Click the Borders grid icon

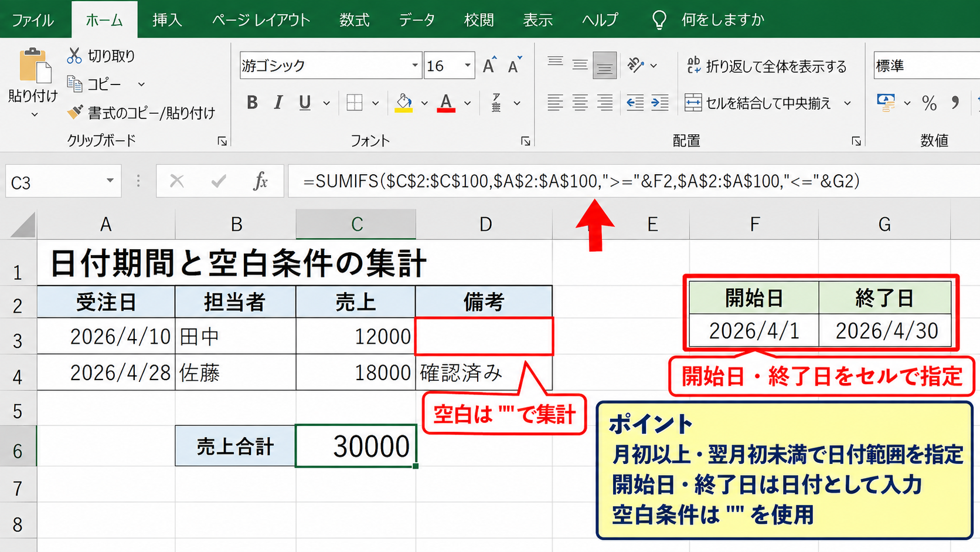pos(355,103)
